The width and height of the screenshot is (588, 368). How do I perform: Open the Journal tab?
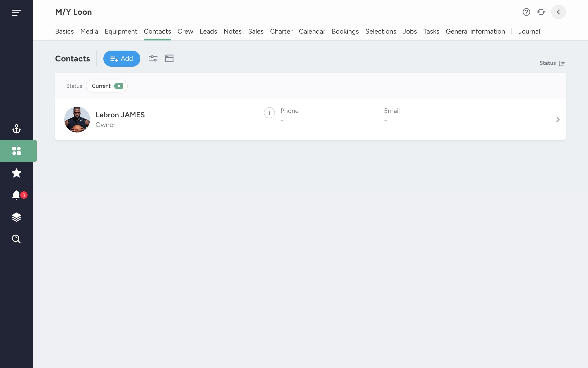(x=529, y=32)
